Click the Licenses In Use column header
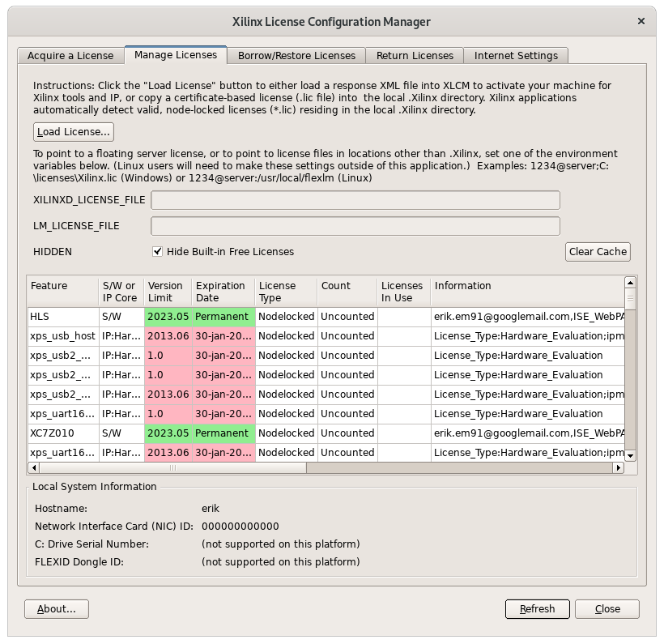 click(x=404, y=292)
